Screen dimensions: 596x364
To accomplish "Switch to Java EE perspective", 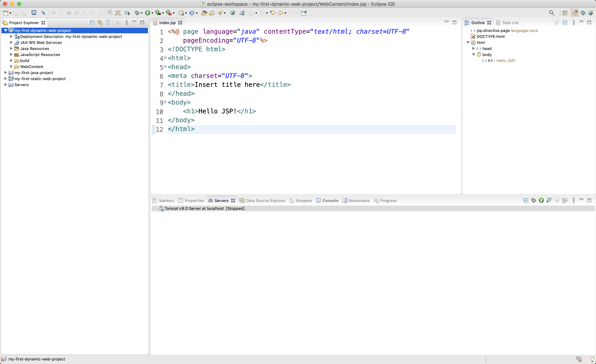I will pos(575,13).
